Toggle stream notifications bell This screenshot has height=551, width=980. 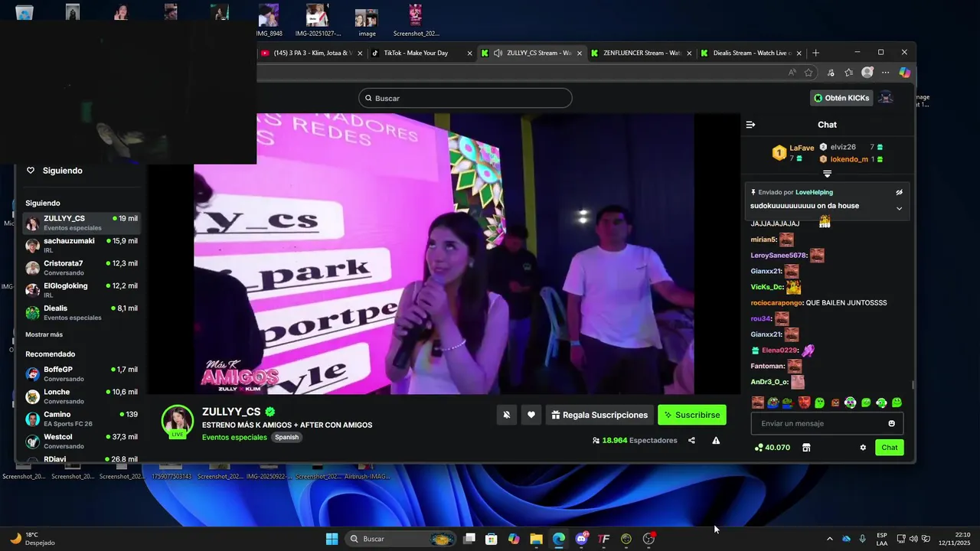point(506,415)
